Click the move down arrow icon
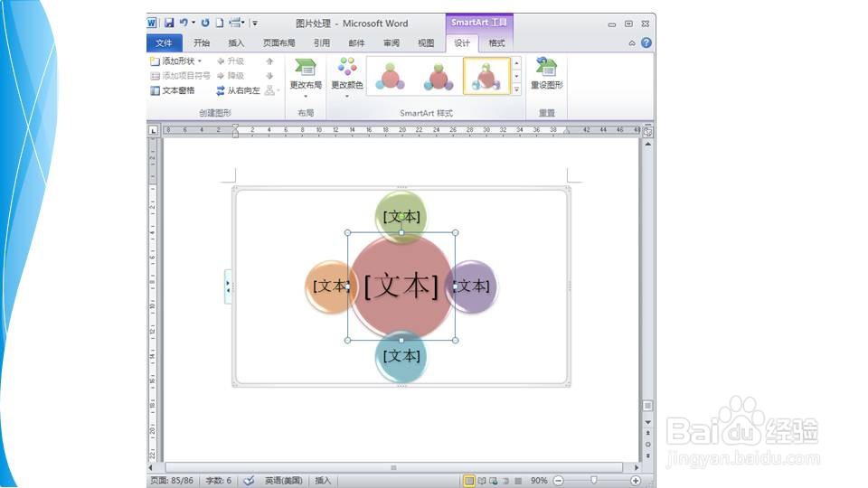 269,75
